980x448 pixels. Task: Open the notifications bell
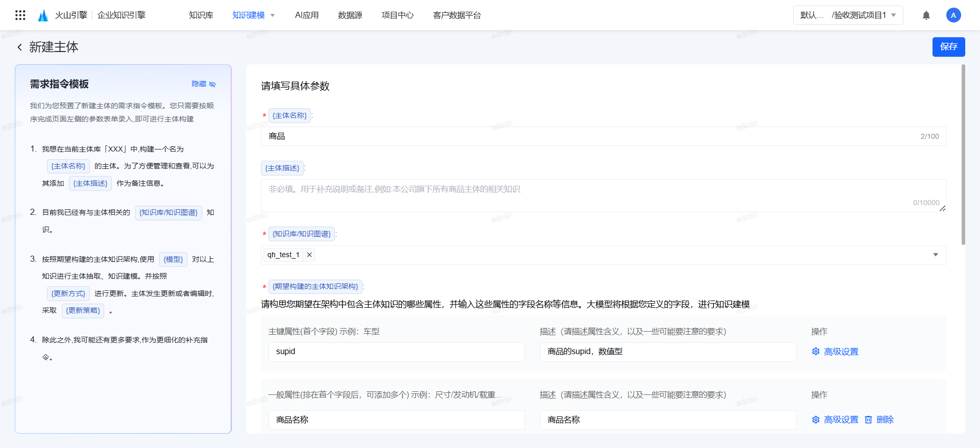pos(926,15)
